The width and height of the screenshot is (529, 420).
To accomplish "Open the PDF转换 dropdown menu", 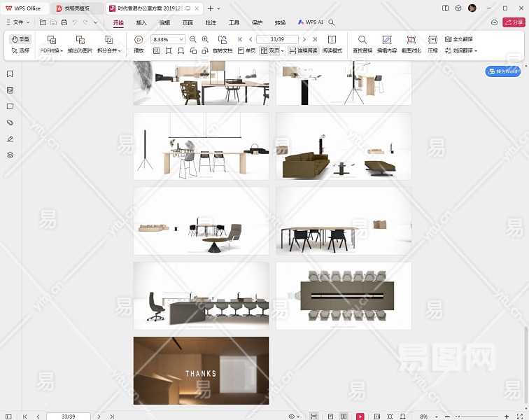I will tap(51, 51).
